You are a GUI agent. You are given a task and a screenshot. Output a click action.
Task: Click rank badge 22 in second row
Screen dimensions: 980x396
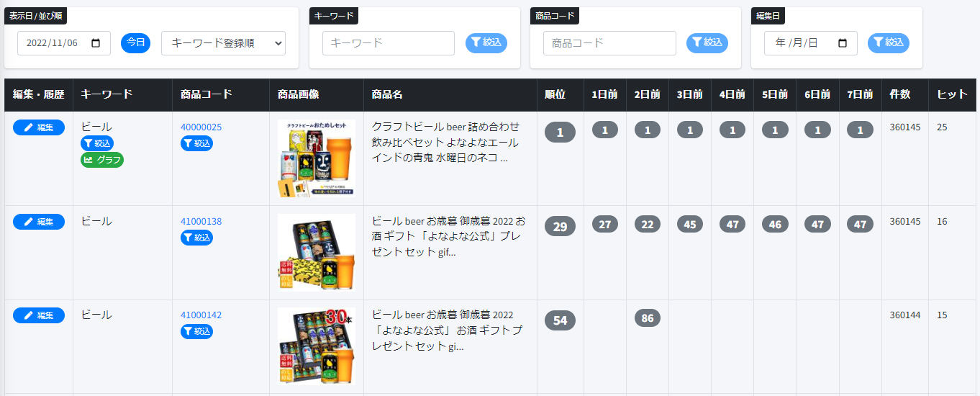pos(648,224)
